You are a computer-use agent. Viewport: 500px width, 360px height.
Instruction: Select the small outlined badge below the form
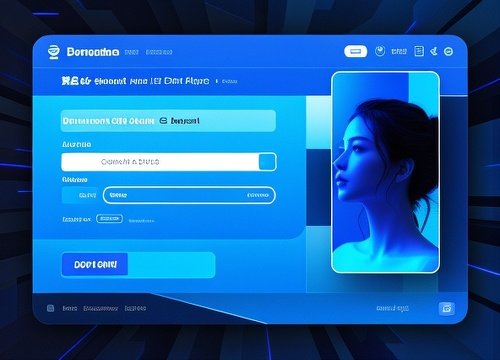click(x=109, y=219)
